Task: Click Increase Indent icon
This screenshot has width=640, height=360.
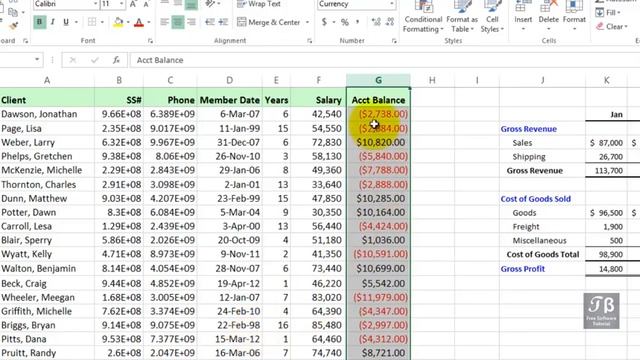Action: tap(223, 22)
